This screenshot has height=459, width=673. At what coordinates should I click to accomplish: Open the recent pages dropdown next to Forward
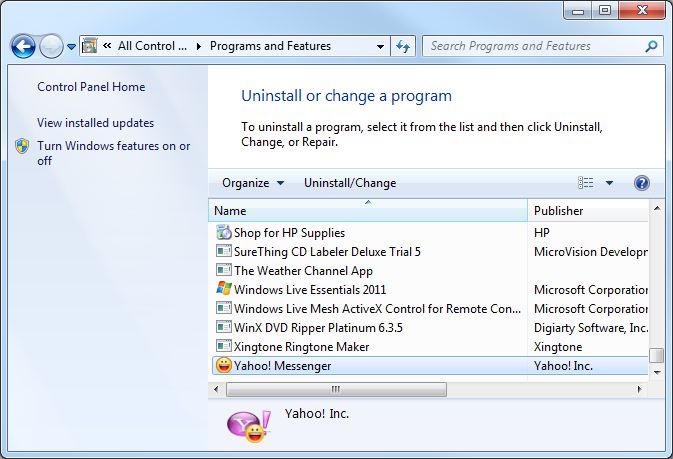(72, 46)
